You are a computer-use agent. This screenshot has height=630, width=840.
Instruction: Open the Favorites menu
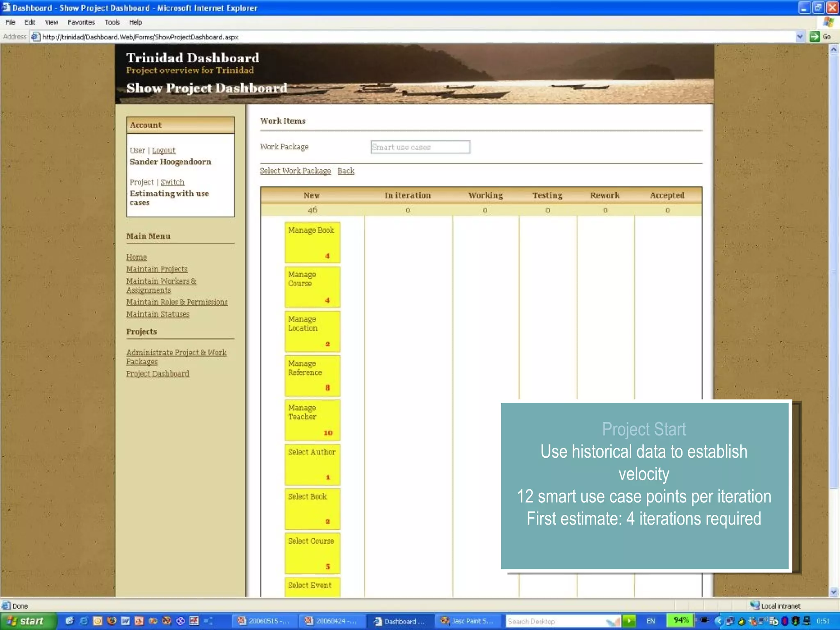pyautogui.click(x=81, y=22)
